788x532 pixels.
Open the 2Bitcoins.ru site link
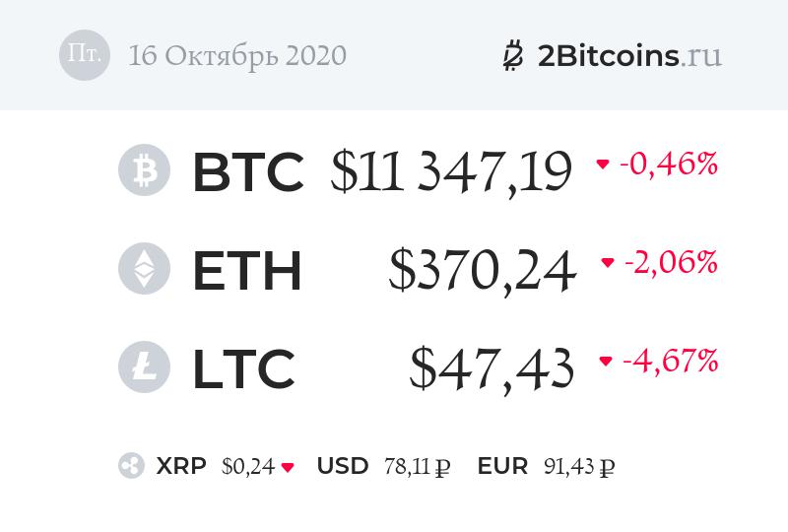coord(629,56)
